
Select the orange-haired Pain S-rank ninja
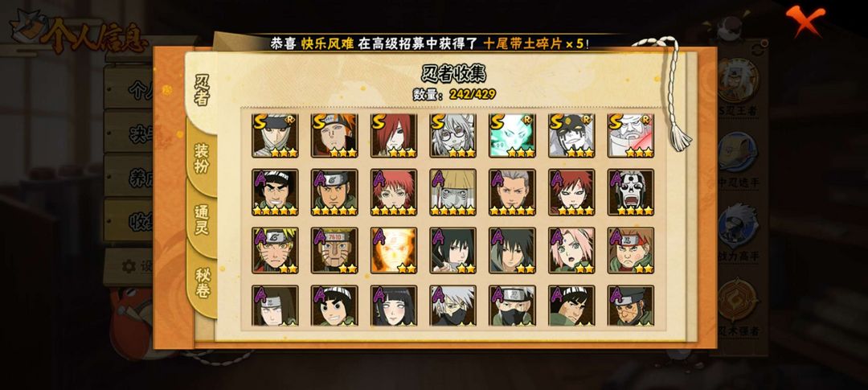334,136
